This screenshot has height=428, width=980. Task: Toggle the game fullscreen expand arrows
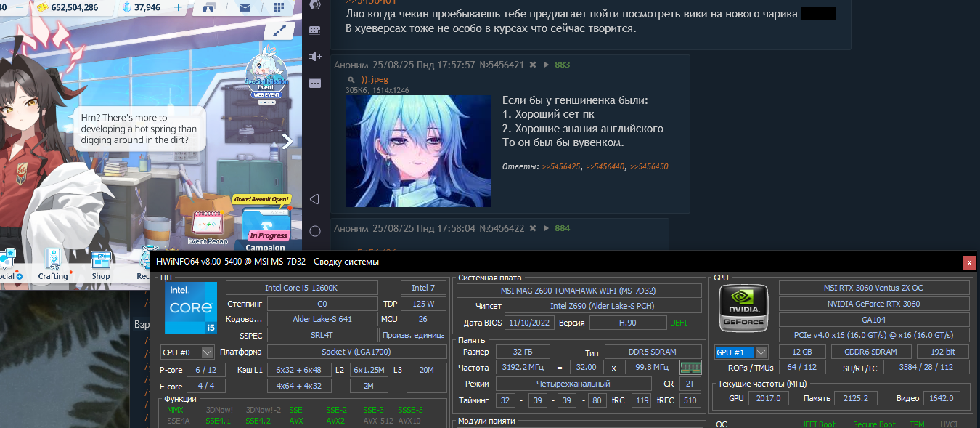pos(279,31)
